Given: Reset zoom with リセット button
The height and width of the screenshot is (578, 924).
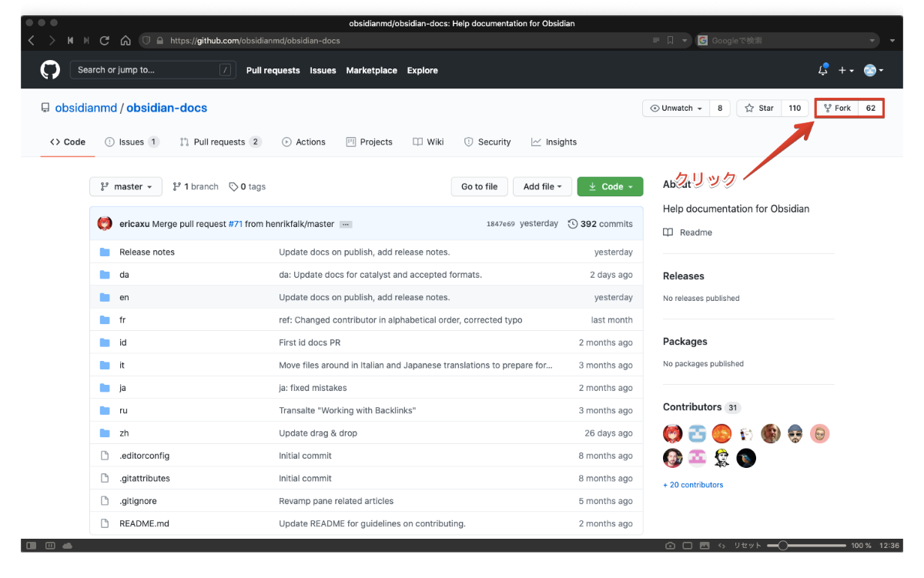Looking at the screenshot, I should click(x=747, y=546).
